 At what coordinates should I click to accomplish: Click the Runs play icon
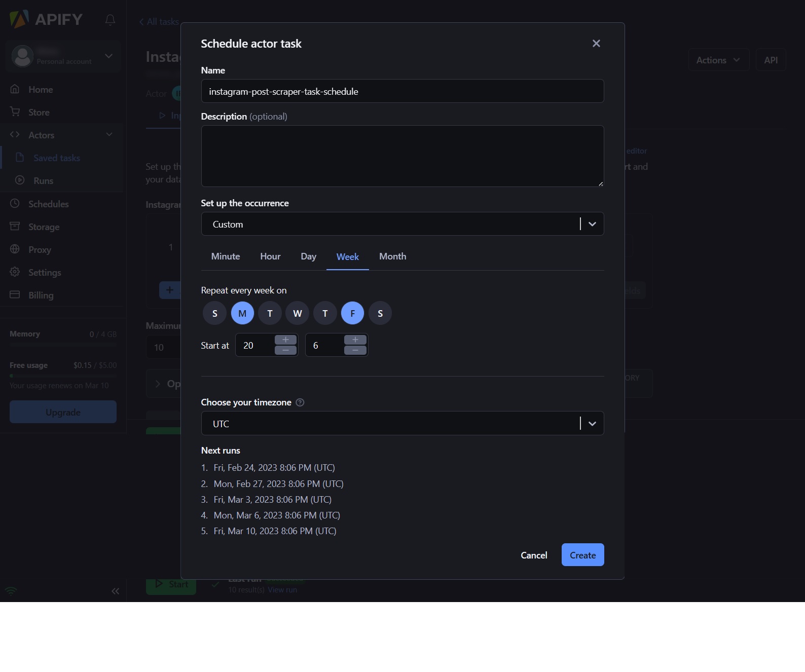pos(20,180)
